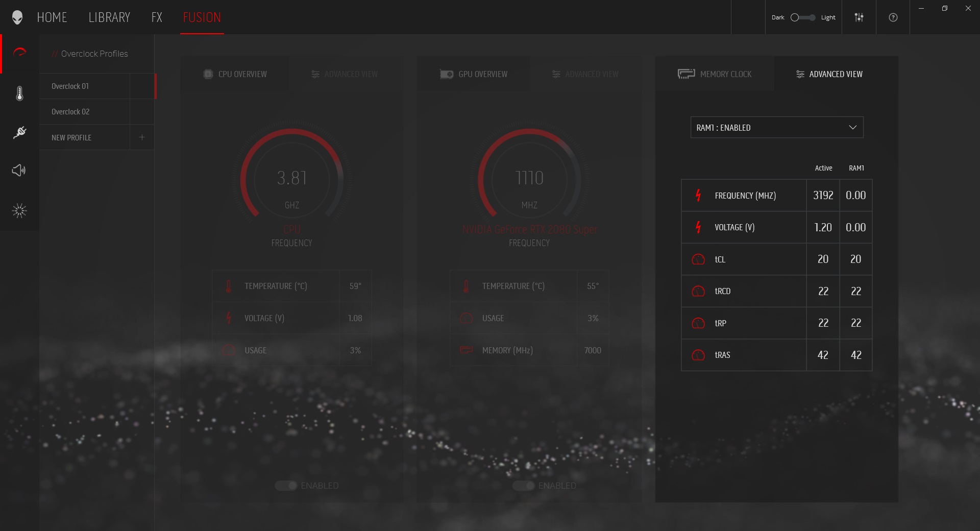Click the GPU memory value 7000
Screen dimensions: 980x531
click(x=593, y=350)
